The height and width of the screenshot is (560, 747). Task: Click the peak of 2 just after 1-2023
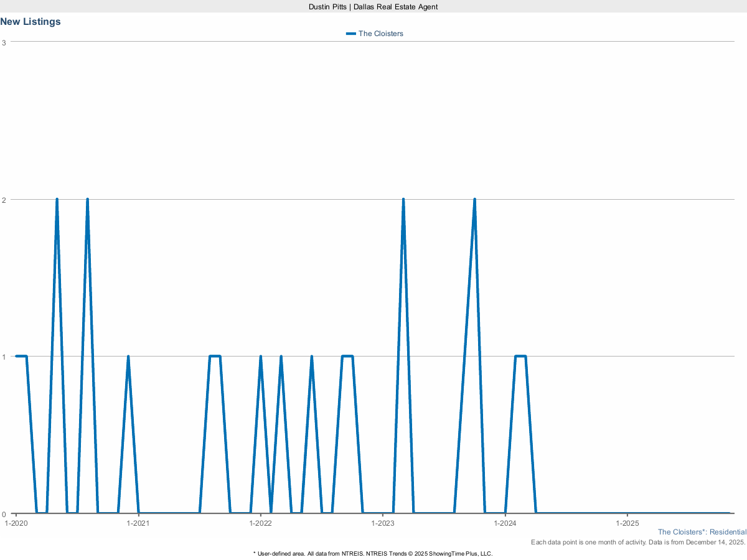(x=403, y=200)
